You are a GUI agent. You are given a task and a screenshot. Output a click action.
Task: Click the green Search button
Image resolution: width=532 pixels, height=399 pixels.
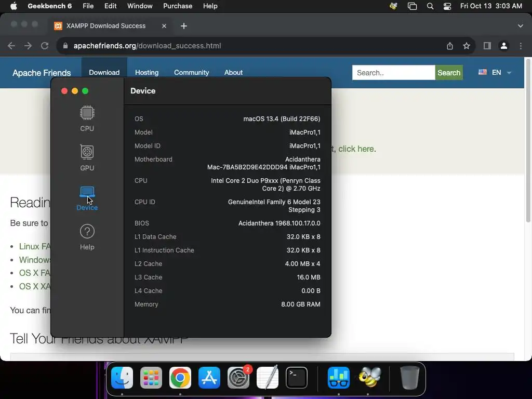(449, 73)
